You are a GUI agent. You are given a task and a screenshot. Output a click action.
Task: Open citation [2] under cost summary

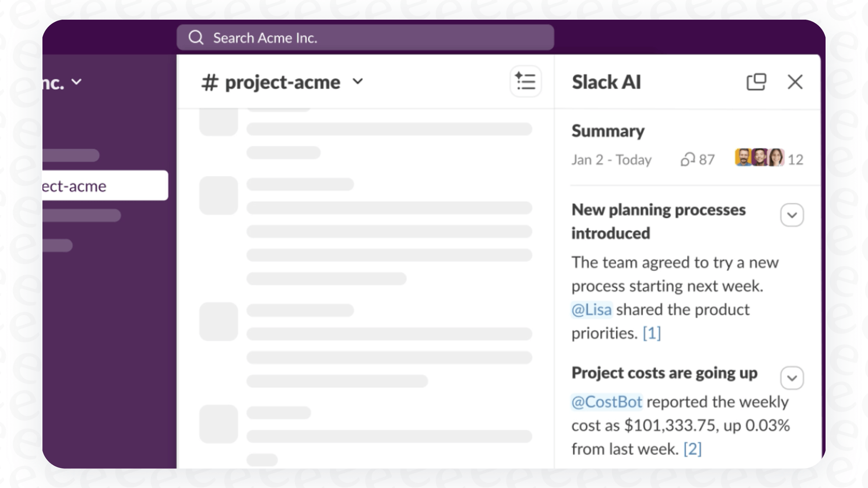pyautogui.click(x=692, y=449)
